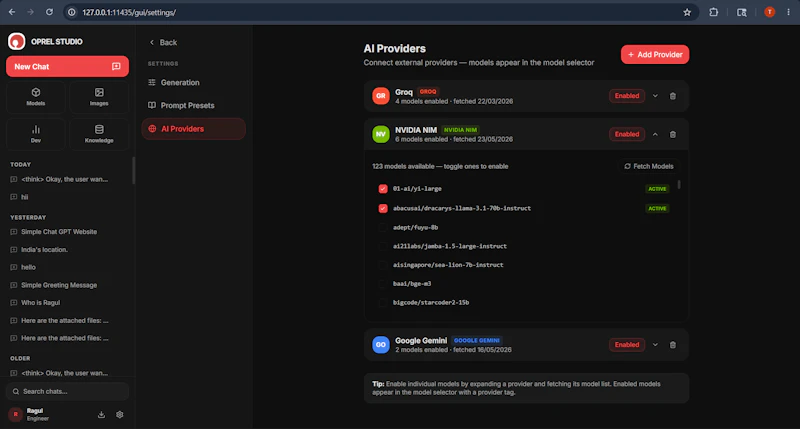Click the red GROQ tag badge

(428, 92)
